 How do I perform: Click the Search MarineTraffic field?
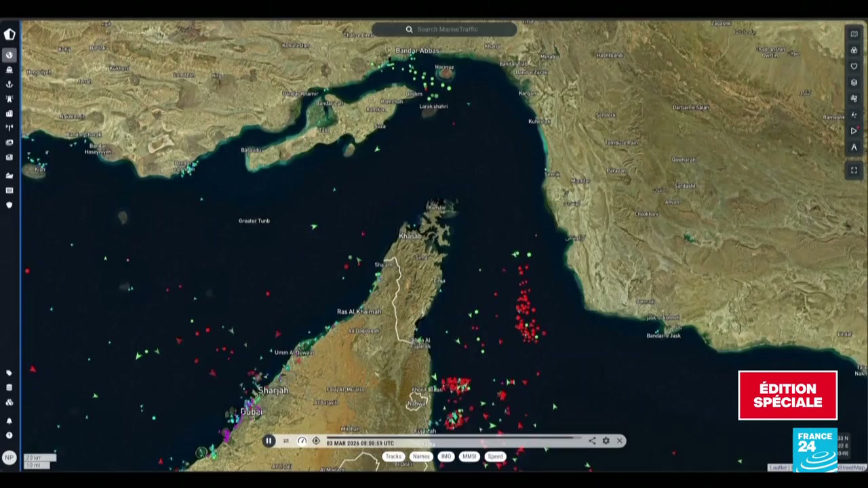[x=444, y=29]
